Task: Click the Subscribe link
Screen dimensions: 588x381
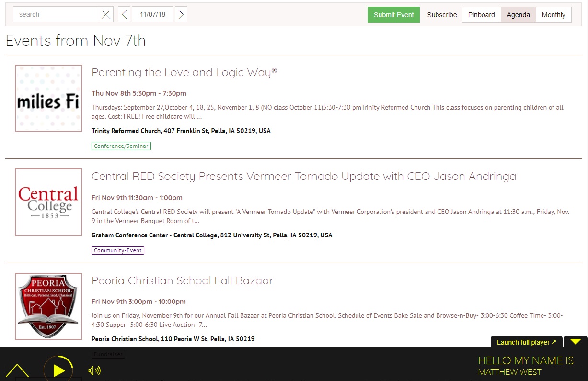Action: pyautogui.click(x=442, y=15)
